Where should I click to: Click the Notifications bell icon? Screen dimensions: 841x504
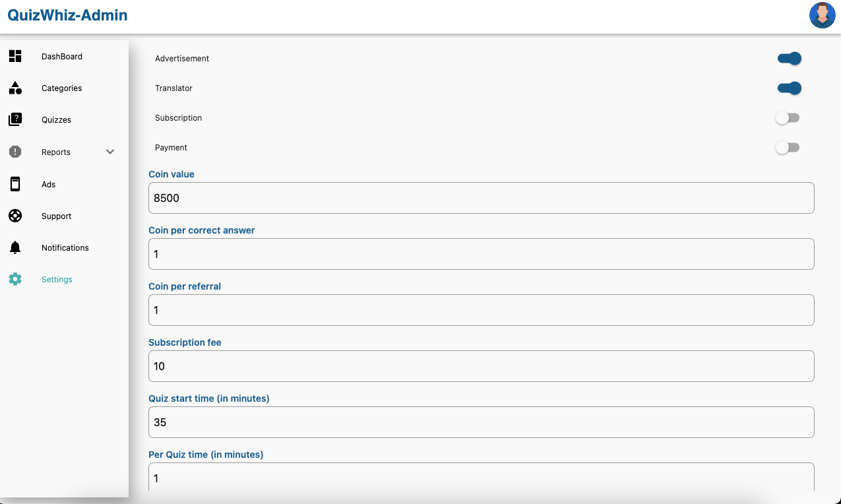click(x=15, y=247)
